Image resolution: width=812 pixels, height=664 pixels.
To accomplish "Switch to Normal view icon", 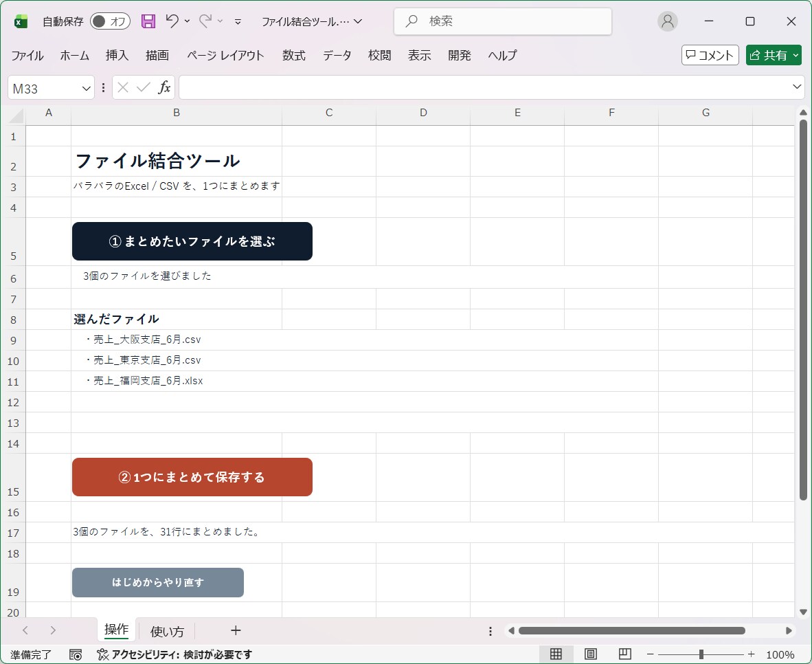I will (556, 654).
